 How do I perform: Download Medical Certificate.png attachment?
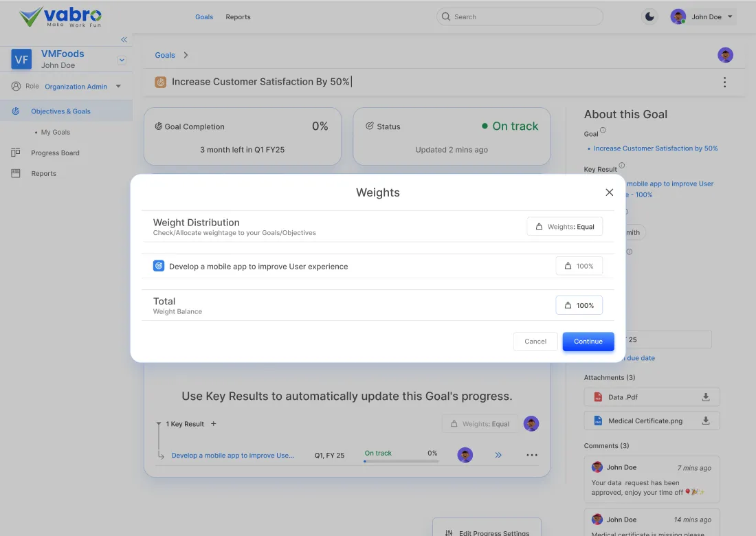point(705,421)
